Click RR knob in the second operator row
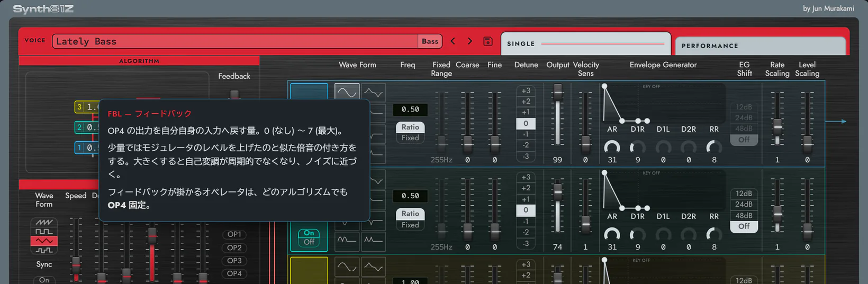Viewport: 868px width, 284px height. 714,234
